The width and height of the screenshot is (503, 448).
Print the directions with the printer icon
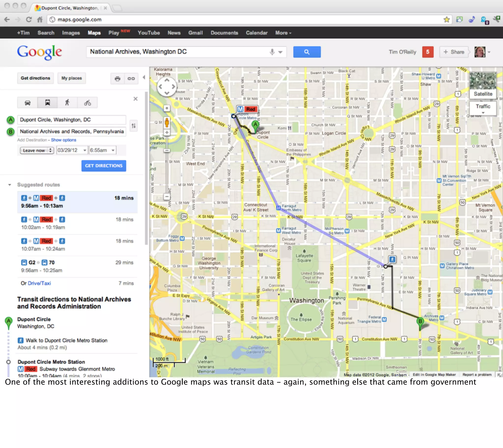point(117,79)
